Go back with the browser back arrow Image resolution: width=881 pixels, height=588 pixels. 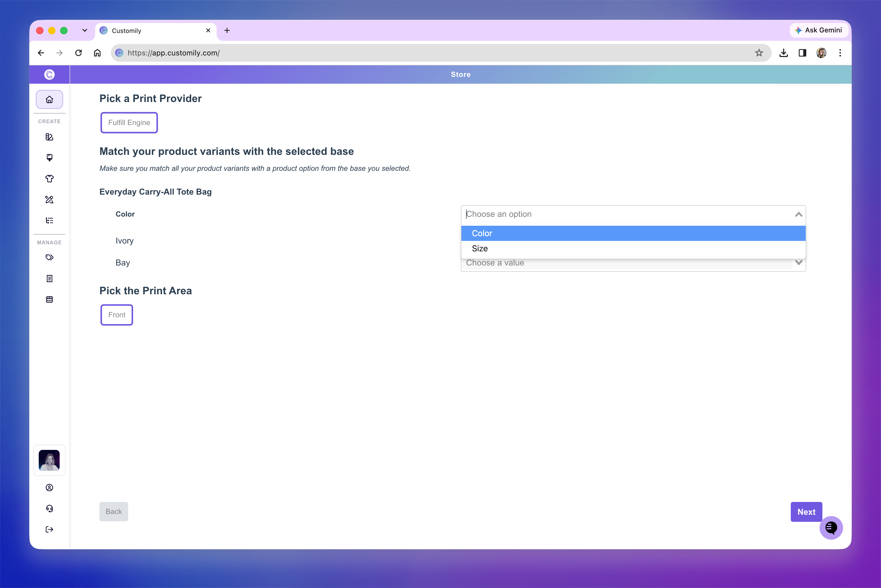tap(41, 53)
